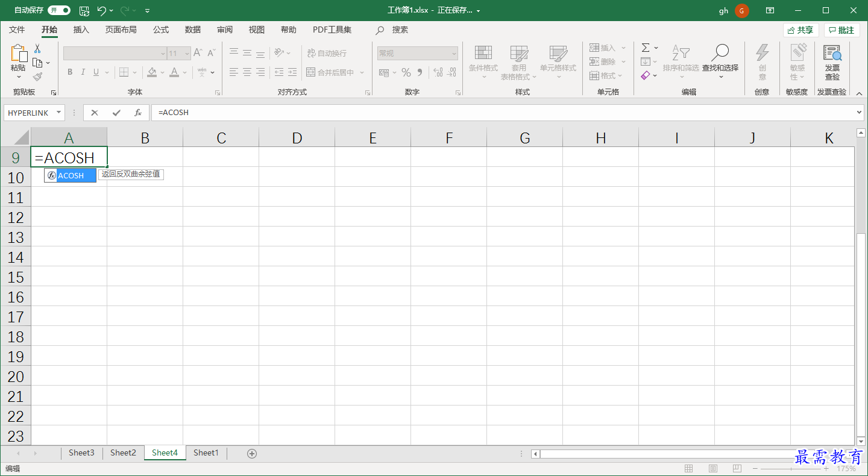
Task: Switch to the Sheet3 tab
Action: [81, 453]
